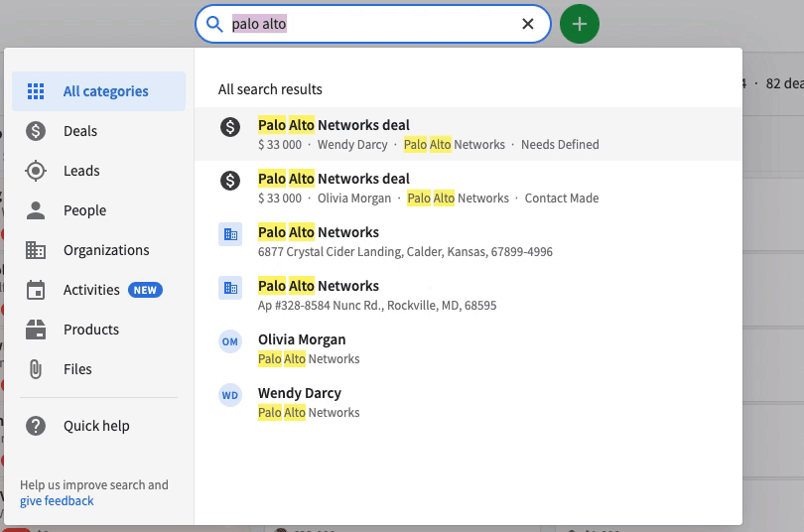
Task: Click the deal icon on Contact Made result
Action: click(230, 180)
